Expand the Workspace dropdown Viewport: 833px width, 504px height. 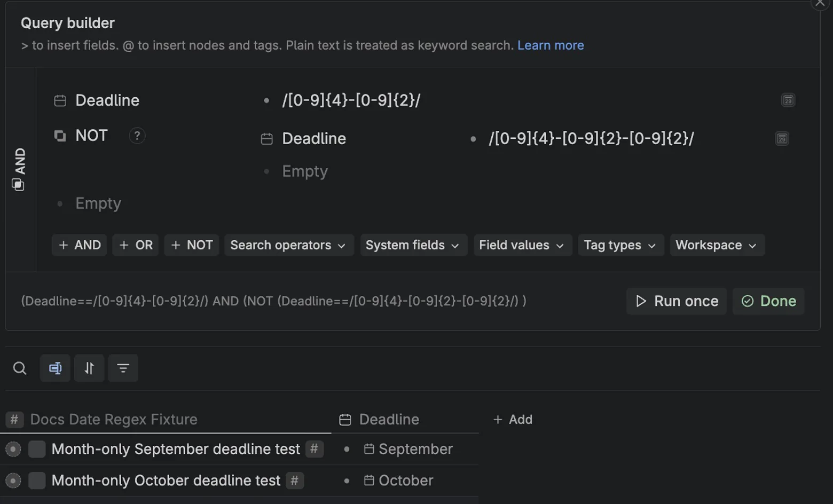click(717, 245)
